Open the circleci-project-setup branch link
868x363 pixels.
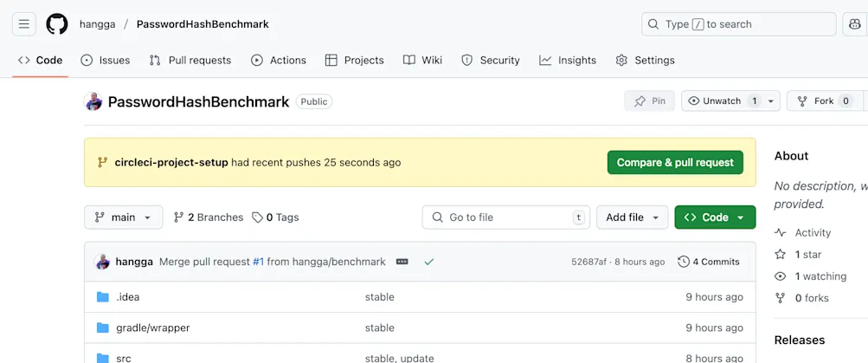tap(171, 162)
